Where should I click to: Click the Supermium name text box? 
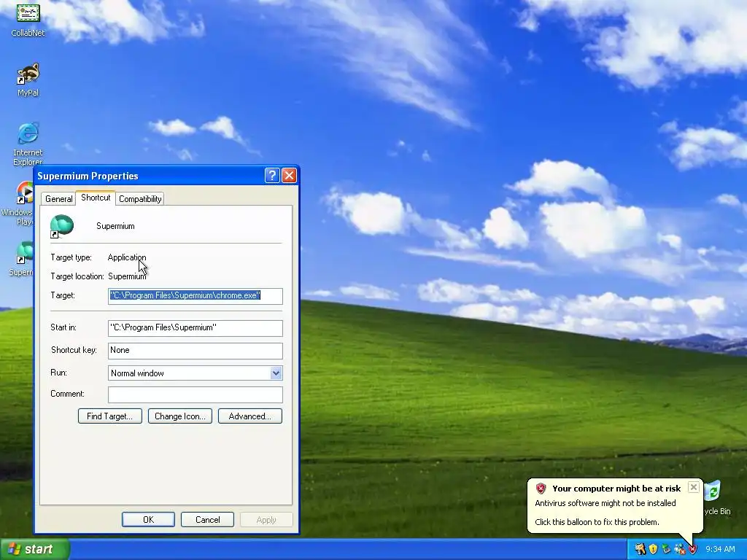pos(115,226)
